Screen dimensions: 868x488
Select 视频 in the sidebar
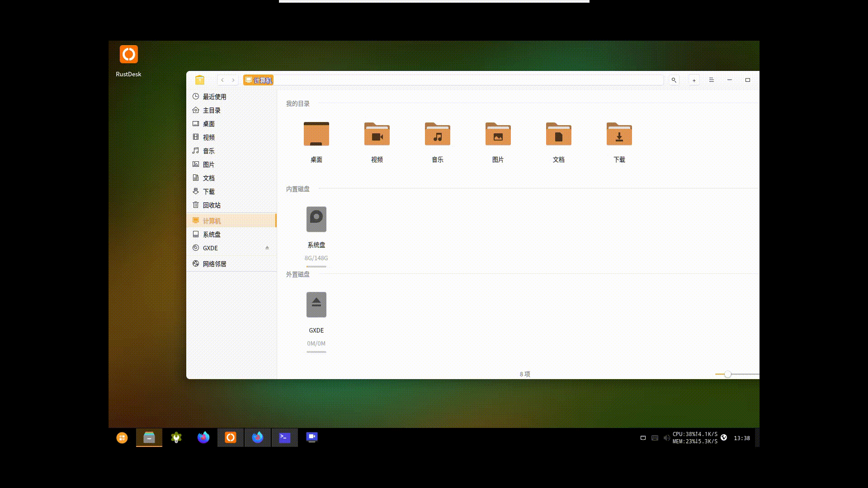(231, 137)
